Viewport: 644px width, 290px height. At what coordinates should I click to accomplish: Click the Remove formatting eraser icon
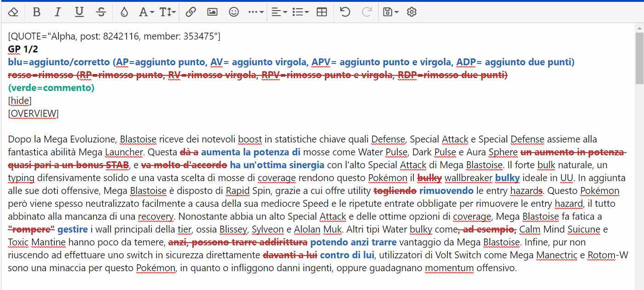[x=13, y=12]
